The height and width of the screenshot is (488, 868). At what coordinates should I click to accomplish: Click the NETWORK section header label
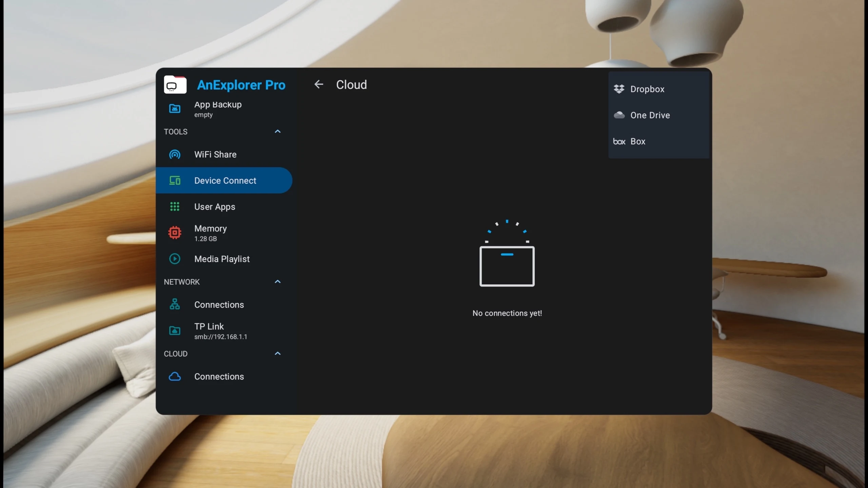pos(182,282)
